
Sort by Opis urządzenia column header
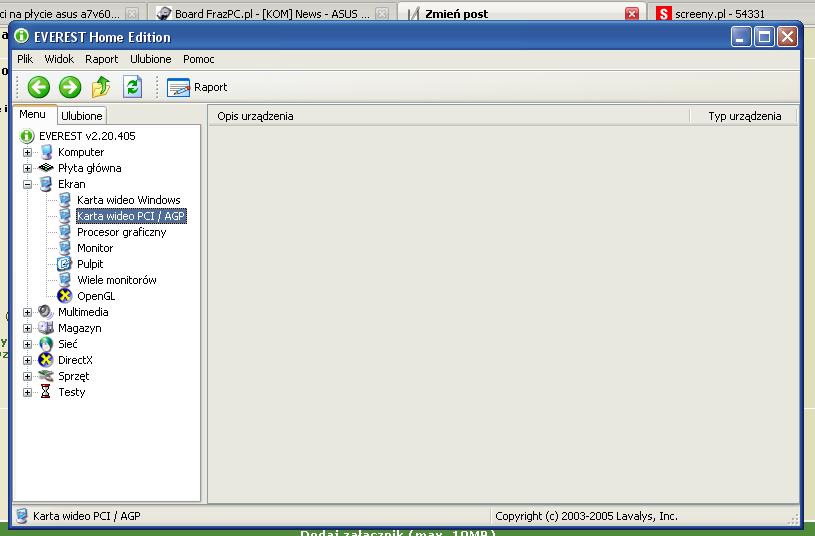tap(449, 116)
